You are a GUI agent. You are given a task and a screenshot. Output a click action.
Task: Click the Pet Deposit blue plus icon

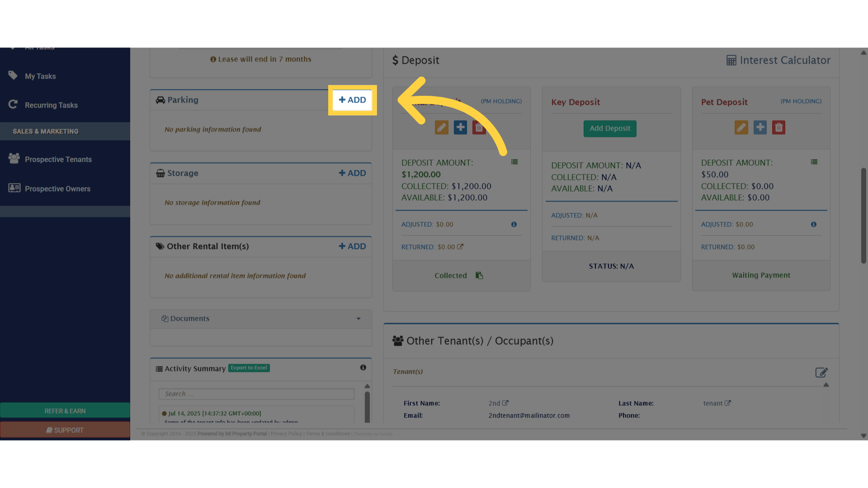[760, 127]
